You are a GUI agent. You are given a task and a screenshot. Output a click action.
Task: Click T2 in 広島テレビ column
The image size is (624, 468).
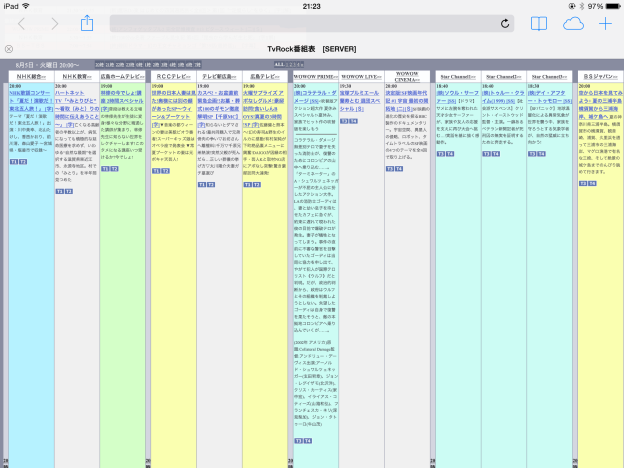(257, 185)
